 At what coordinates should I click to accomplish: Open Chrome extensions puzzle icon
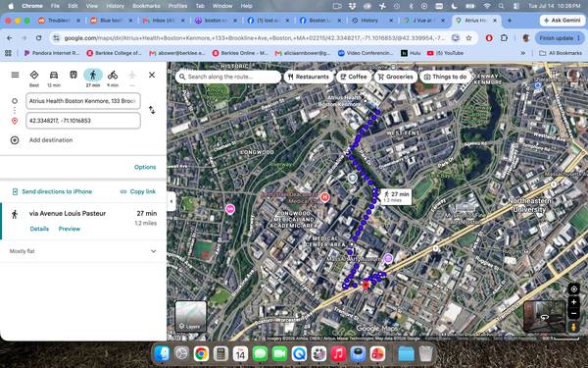pyautogui.click(x=504, y=38)
